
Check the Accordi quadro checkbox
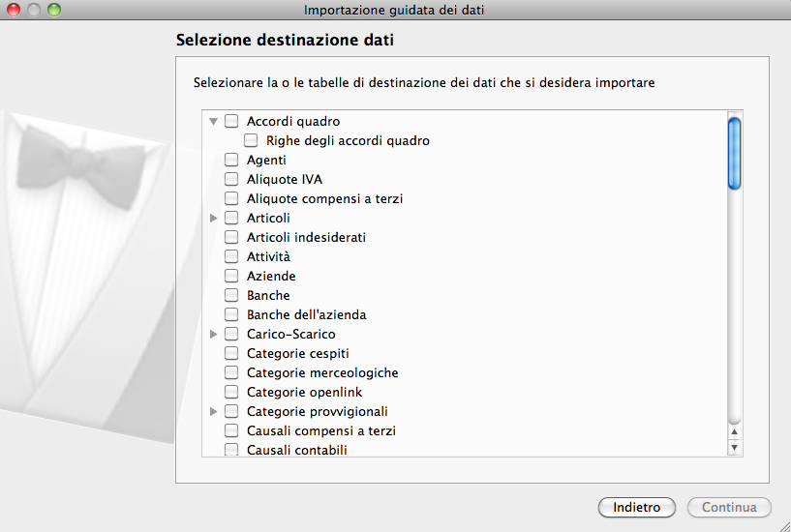[231, 122]
